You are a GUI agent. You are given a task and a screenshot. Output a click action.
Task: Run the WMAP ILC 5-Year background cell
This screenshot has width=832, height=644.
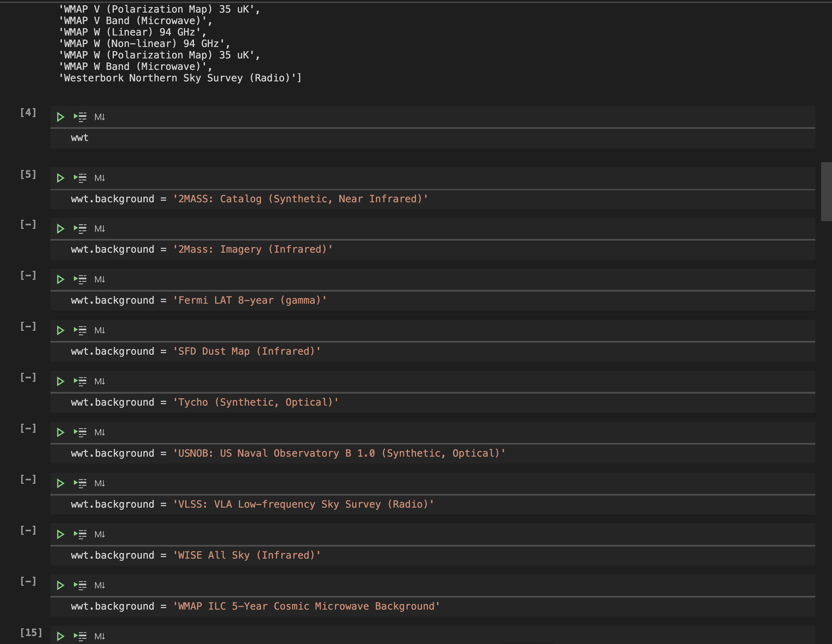tap(60, 585)
